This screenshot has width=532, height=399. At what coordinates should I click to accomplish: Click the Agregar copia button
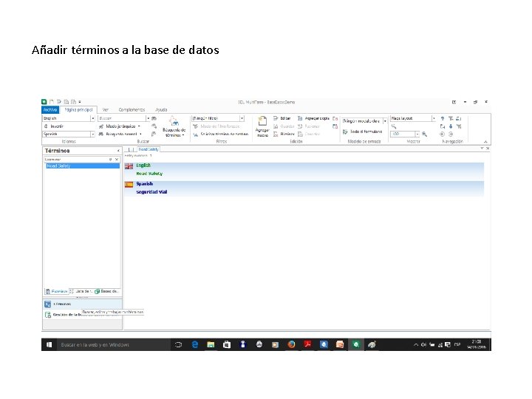click(313, 118)
